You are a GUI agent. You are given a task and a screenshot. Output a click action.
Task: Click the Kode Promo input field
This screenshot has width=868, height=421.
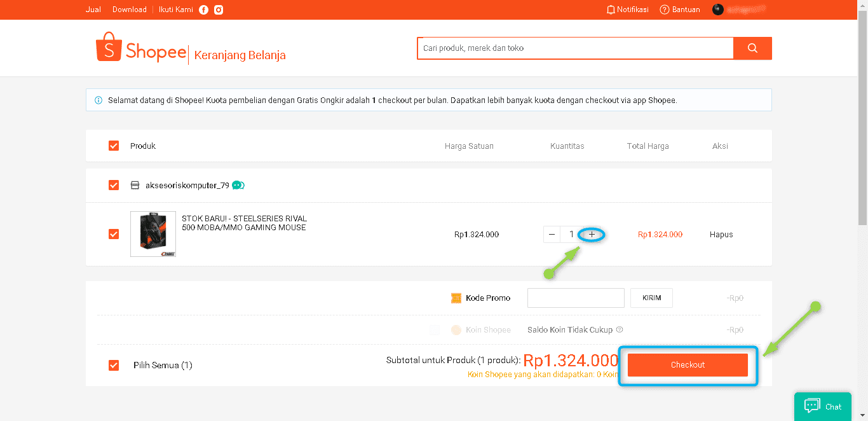tap(575, 298)
